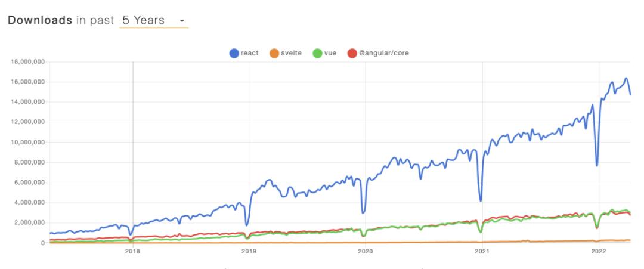Hide the svelte series via its legend label
Viewport: 644px width, 269px height.
point(291,54)
